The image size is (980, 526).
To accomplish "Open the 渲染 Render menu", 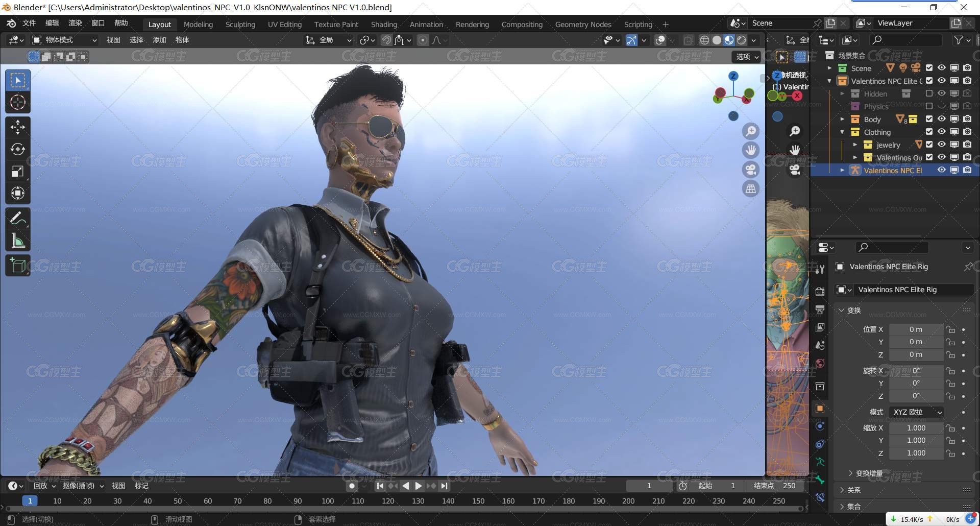I will click(75, 23).
